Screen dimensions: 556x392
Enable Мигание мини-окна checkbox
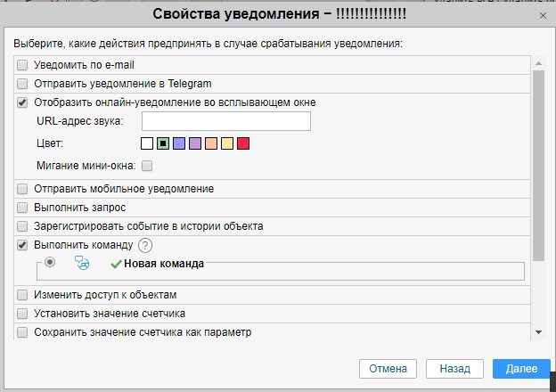click(x=147, y=166)
